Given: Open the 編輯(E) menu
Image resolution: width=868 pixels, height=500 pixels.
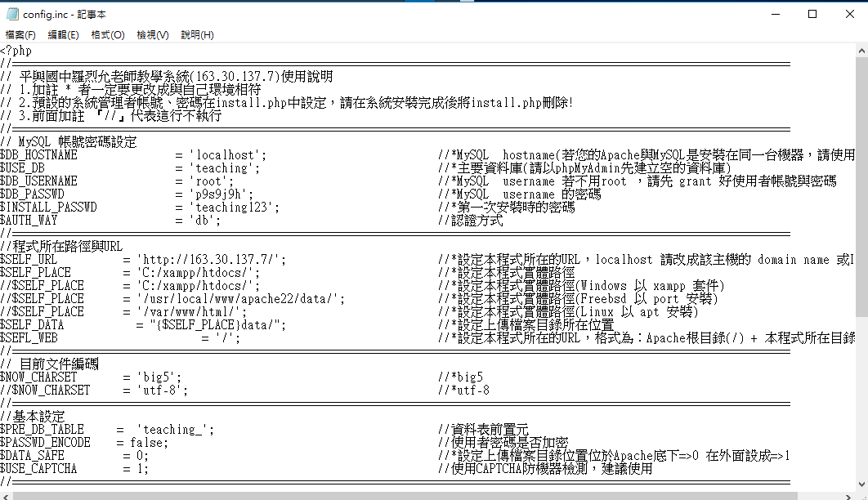Looking at the screenshot, I should pos(63,35).
